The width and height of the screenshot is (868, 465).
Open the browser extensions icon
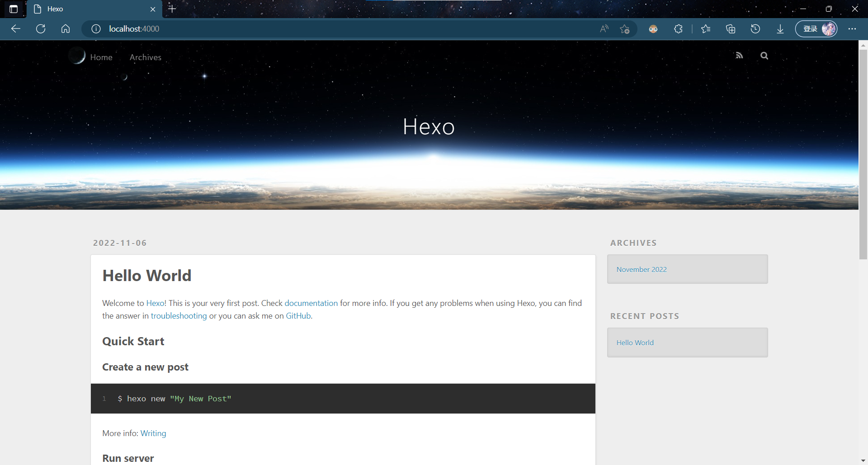point(678,29)
